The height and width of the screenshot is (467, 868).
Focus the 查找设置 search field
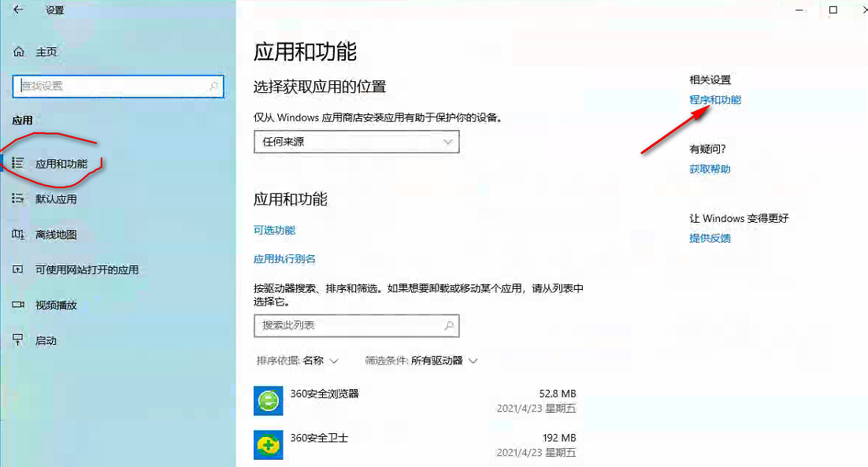click(118, 87)
